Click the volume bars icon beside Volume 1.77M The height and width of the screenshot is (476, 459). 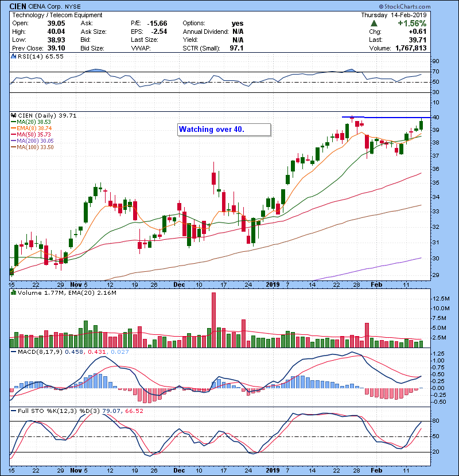point(13,292)
